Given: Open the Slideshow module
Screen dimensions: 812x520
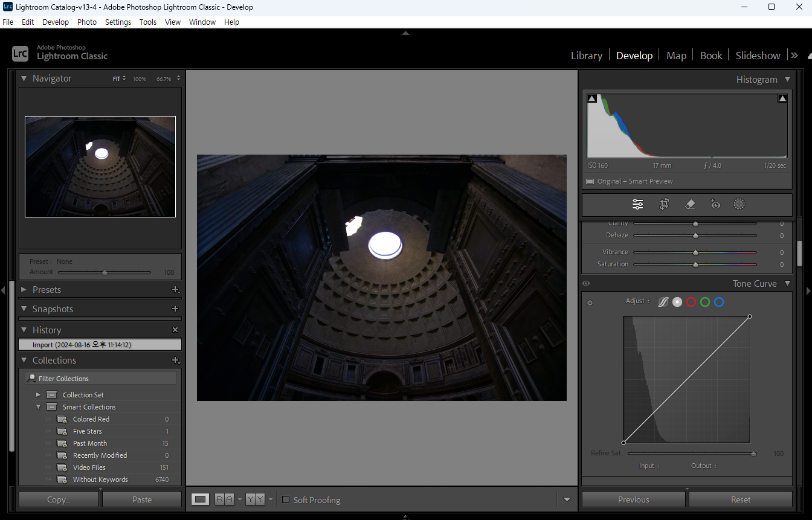Looking at the screenshot, I should pos(758,56).
